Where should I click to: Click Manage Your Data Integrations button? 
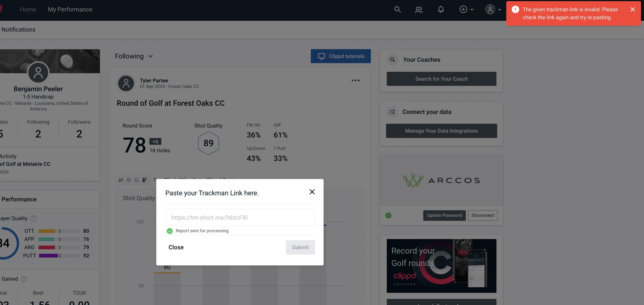(442, 131)
